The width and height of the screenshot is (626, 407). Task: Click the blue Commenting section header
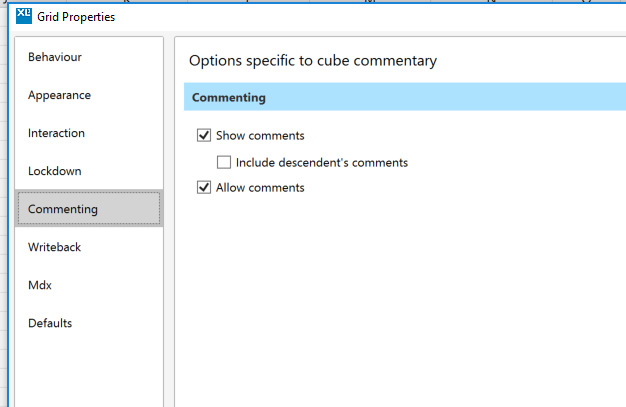pyautogui.click(x=400, y=98)
